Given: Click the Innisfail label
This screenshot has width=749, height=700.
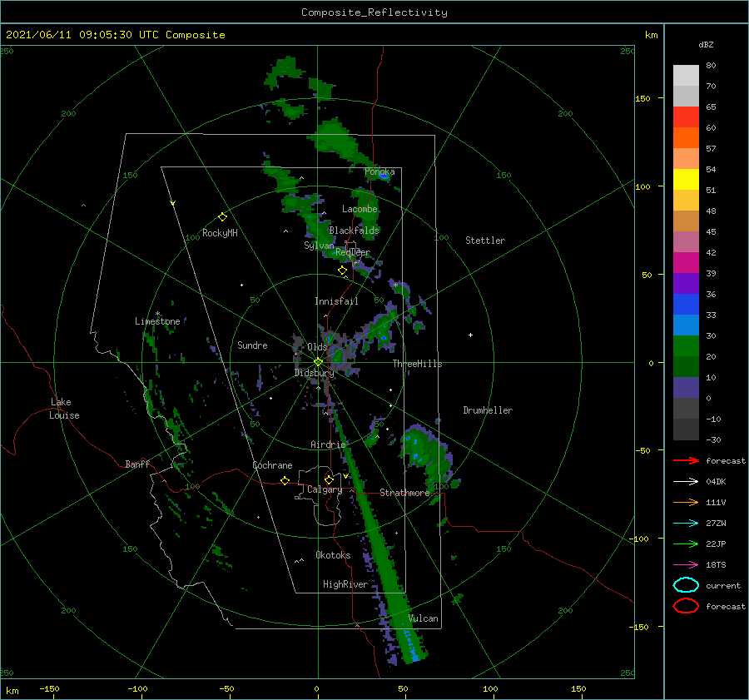Looking at the screenshot, I should pyautogui.click(x=336, y=301).
